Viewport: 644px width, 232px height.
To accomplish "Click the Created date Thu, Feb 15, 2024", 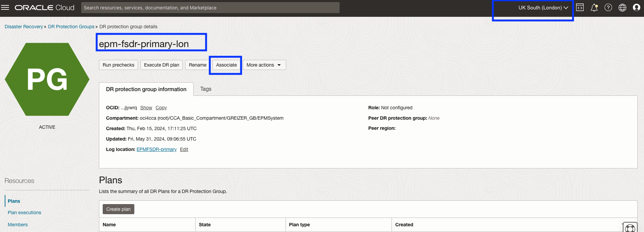I will click(162, 128).
